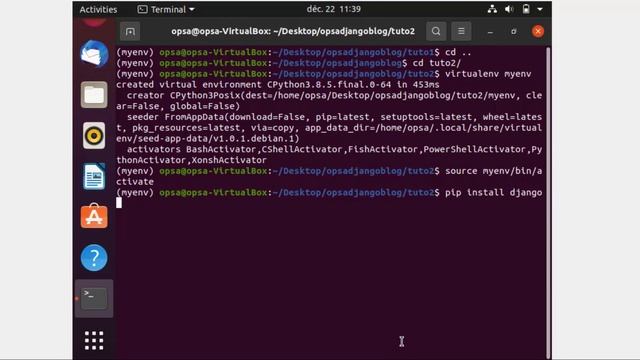Click the 'pip install django' command text
Screen dimensions: 640x360
pos(493,193)
